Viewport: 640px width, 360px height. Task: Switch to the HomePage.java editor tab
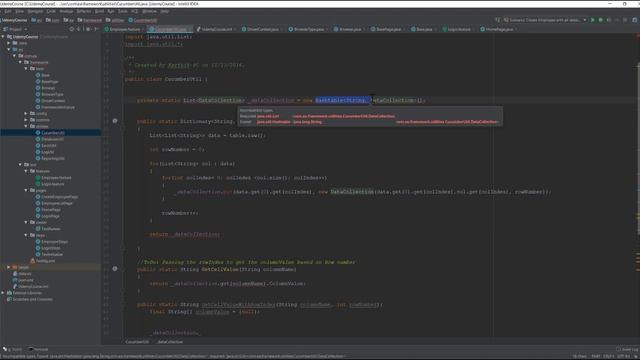click(x=499, y=29)
